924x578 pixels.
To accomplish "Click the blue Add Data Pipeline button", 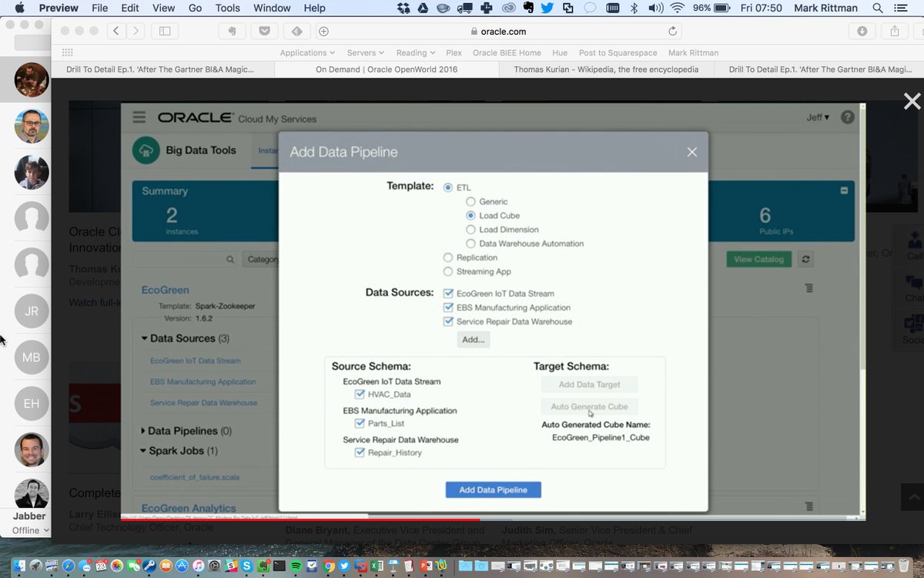I will [x=494, y=490].
